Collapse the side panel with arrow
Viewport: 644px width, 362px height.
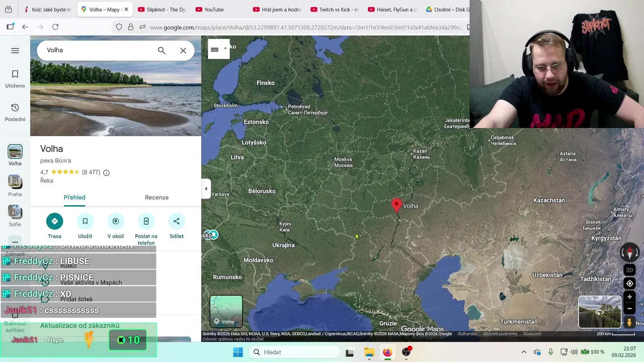[206, 189]
